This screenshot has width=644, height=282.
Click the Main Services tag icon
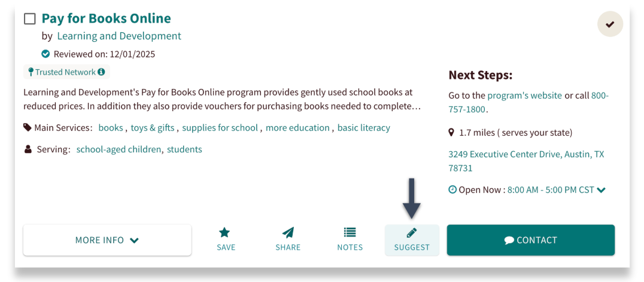coord(28,127)
